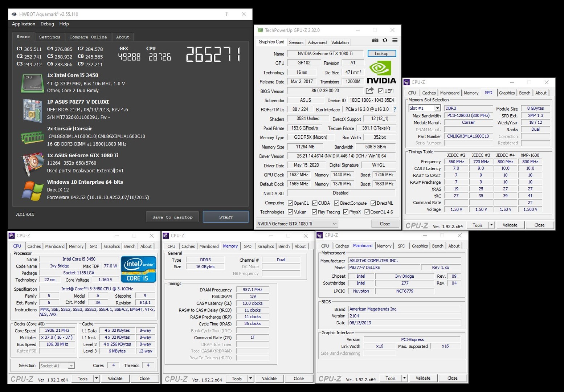The height and width of the screenshot is (392, 564).
Task: Open Help menu in Aquamark
Action: point(64,24)
